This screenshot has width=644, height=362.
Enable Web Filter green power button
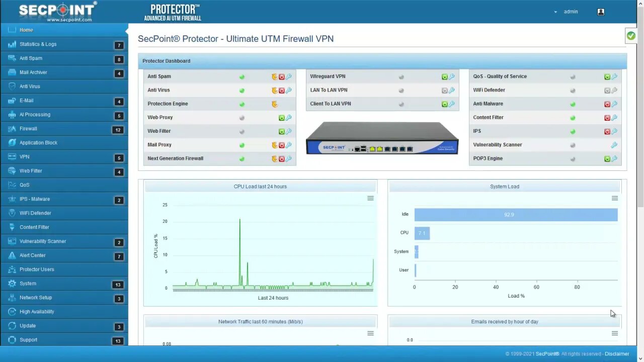tap(281, 131)
